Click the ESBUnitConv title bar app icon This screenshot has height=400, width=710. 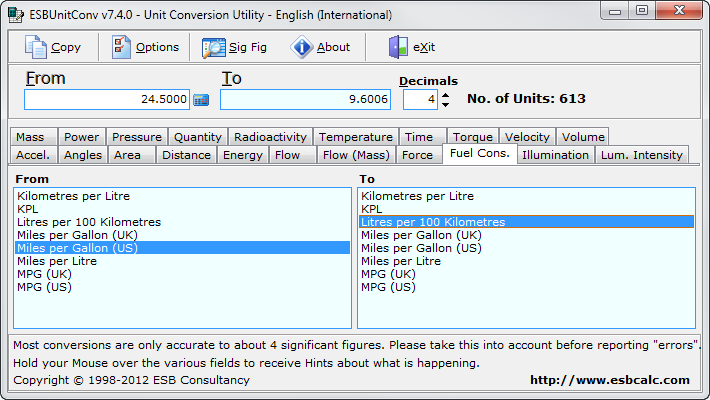[x=15, y=15]
